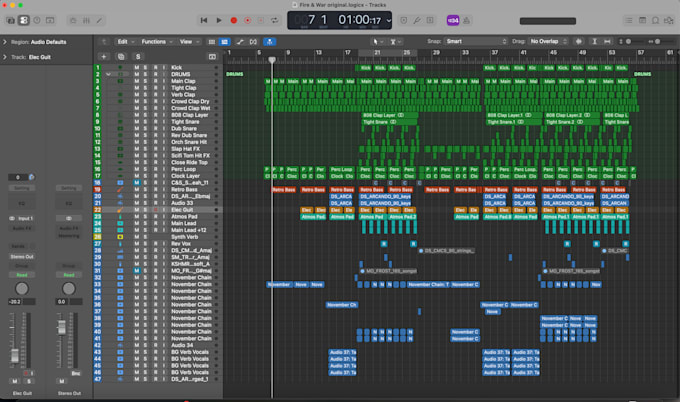The image size is (680, 402).
Task: Open the Left-click pointer tool menu
Action: tap(378, 42)
